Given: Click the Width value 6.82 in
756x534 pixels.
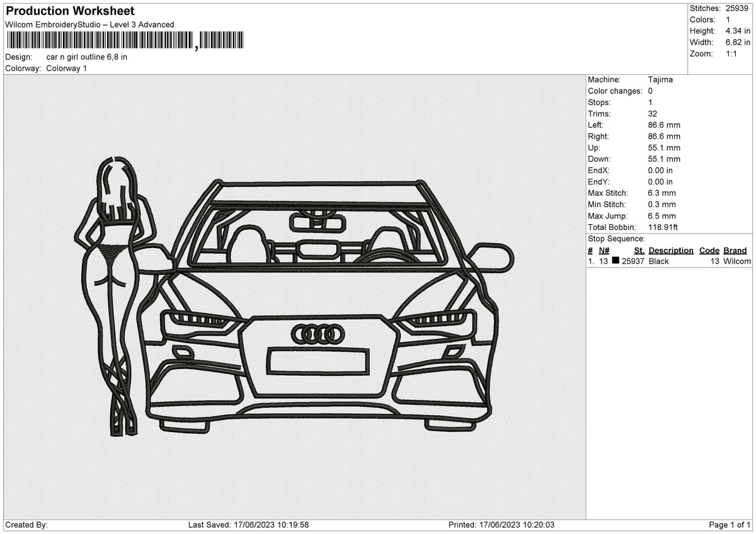Looking at the screenshot, I should [x=738, y=42].
